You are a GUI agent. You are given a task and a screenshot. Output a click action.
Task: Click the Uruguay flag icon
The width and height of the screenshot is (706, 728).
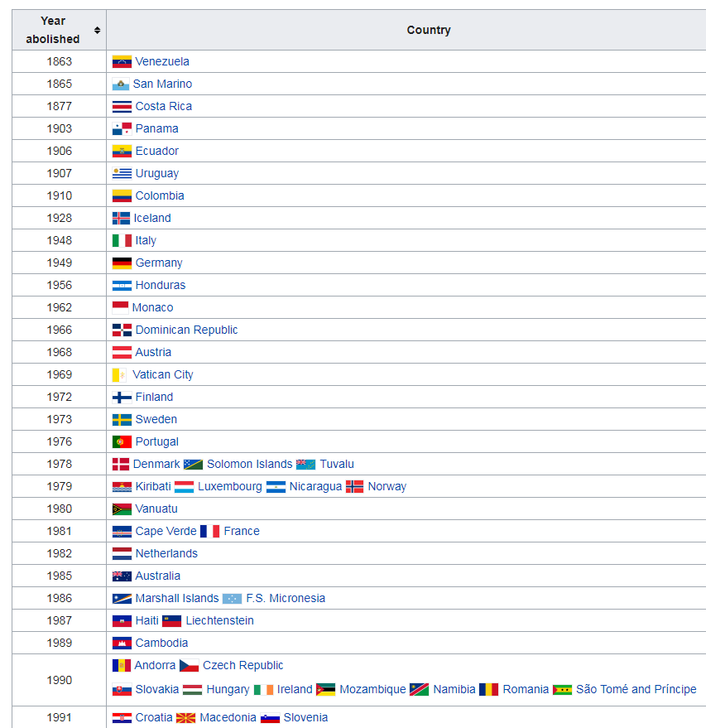122,173
